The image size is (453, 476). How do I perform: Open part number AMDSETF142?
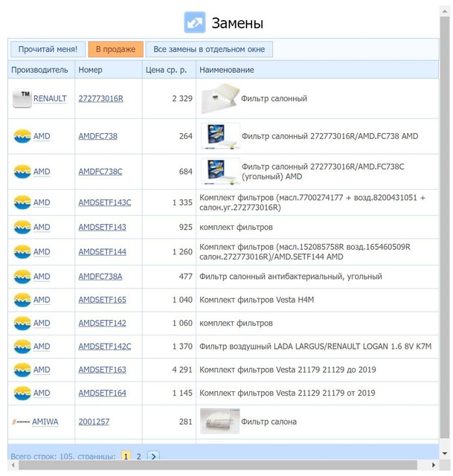pos(103,324)
